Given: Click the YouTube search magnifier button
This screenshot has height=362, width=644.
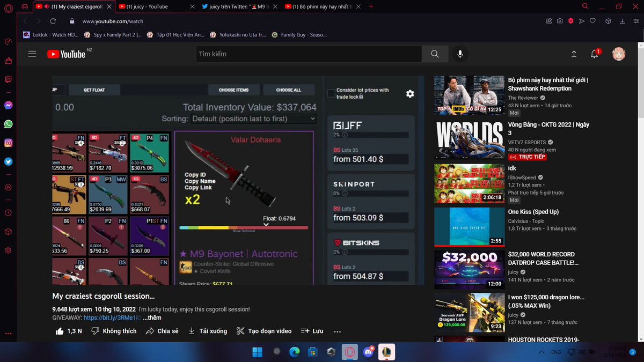Looking at the screenshot, I should pyautogui.click(x=435, y=54).
